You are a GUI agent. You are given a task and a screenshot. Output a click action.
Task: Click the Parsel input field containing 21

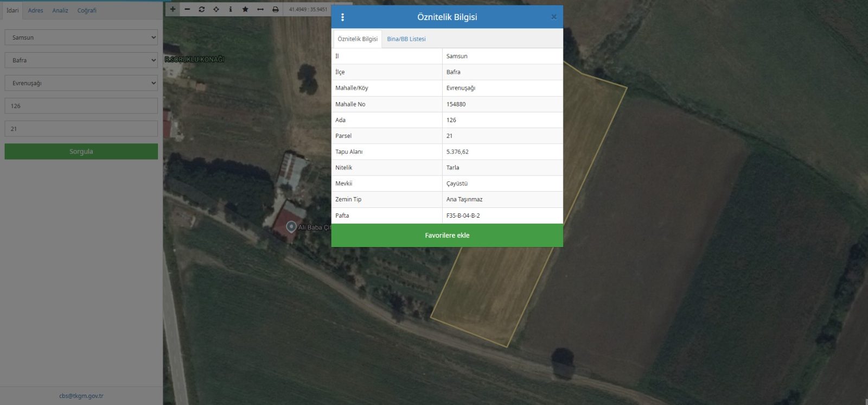81,129
